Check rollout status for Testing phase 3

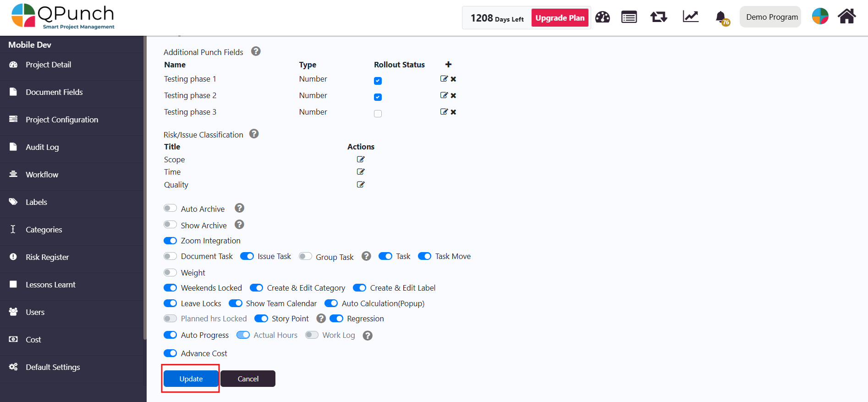click(x=378, y=114)
